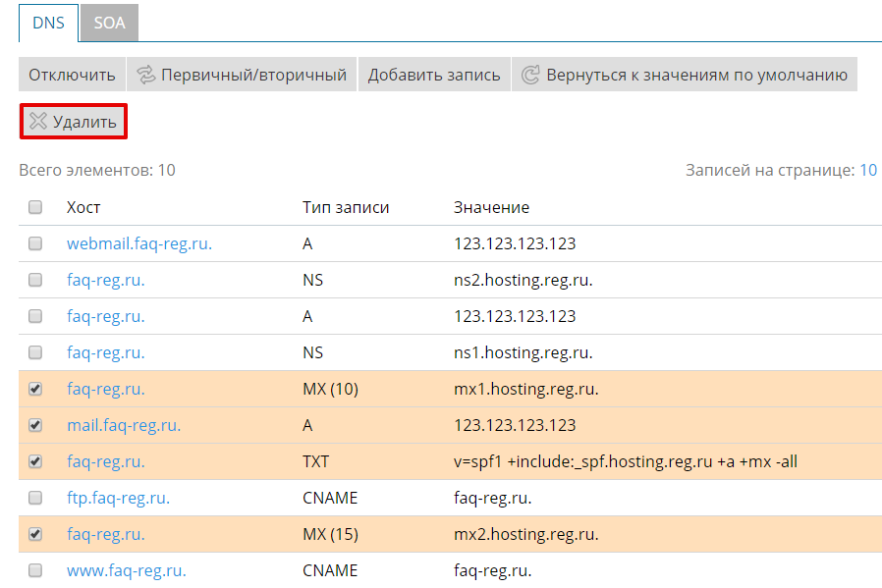Image resolution: width=882 pixels, height=588 pixels.
Task: Open the mail.faq-reg.ru. host link
Action: click(123, 425)
